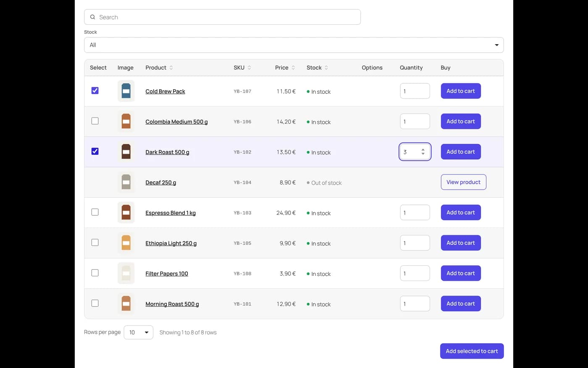Uncheck the Cold Brew Pack checkbox
The height and width of the screenshot is (368, 588).
click(x=95, y=90)
